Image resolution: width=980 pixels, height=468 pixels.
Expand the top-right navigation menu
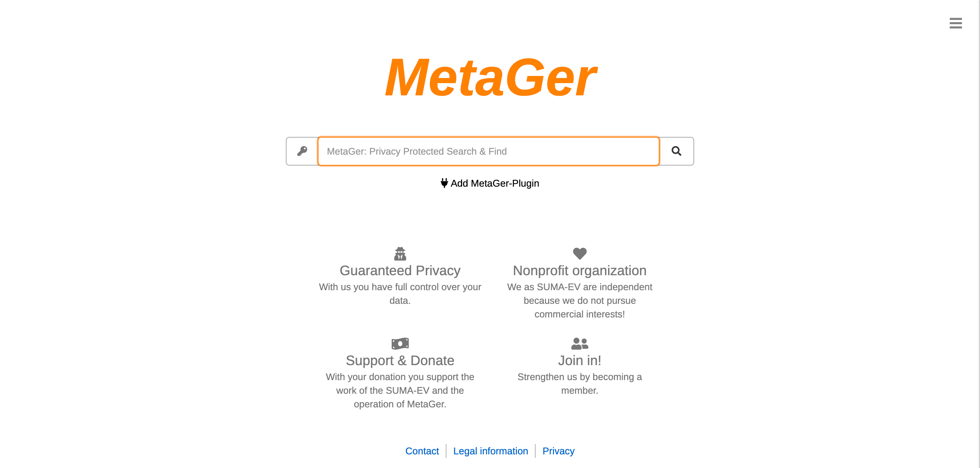coord(955,23)
